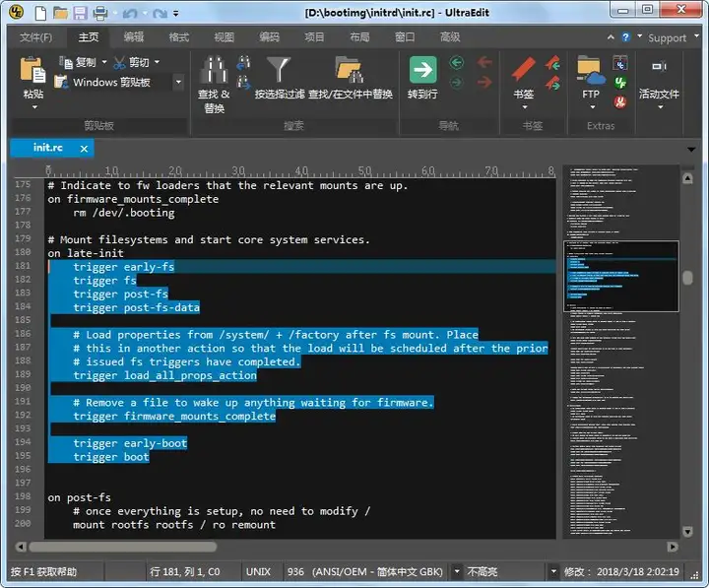Launch UltraCompare from the Extras icon
The image size is (709, 588).
click(x=620, y=63)
